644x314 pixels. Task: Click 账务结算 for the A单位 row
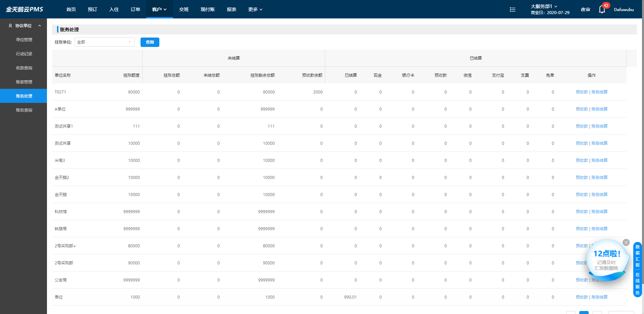(x=599, y=109)
